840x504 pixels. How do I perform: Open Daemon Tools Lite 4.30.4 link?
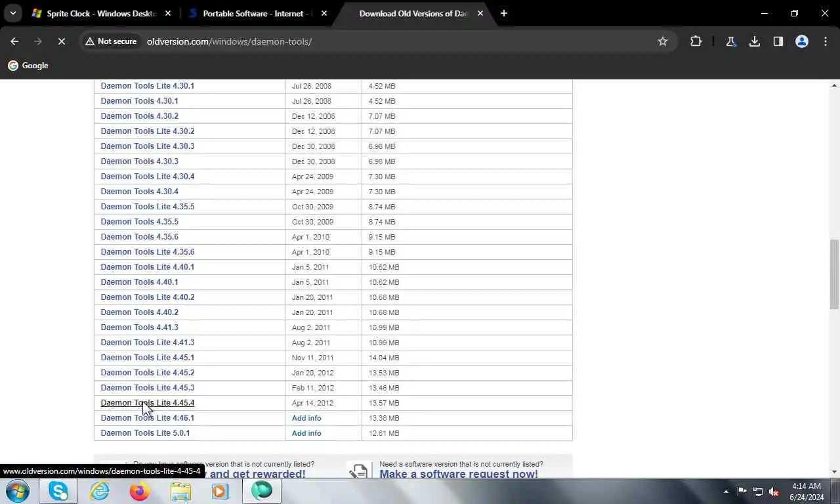[148, 177]
